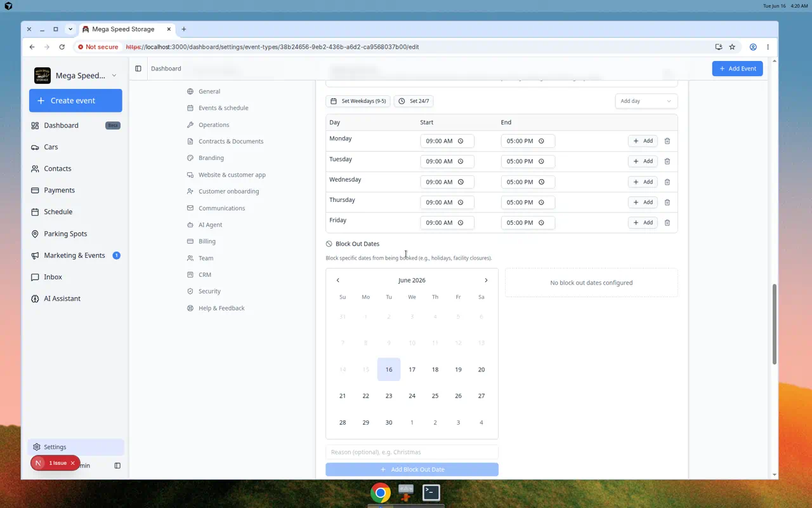Click Set 24/7 button

[x=414, y=101]
